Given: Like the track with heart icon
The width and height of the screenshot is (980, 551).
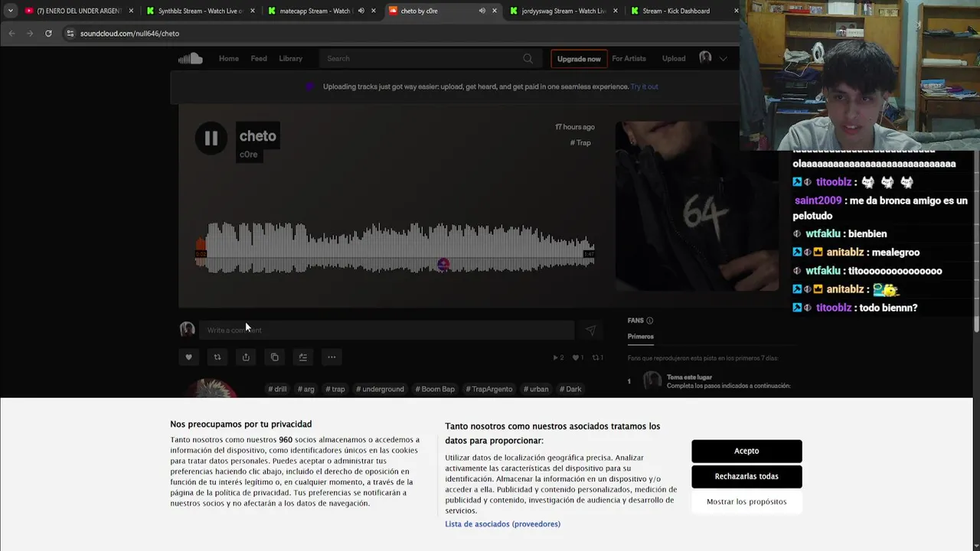Looking at the screenshot, I should [188, 357].
